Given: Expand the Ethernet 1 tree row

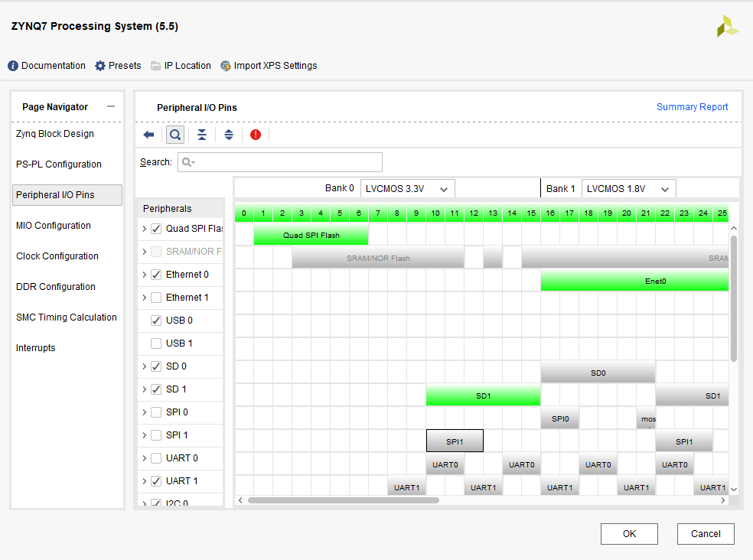Looking at the screenshot, I should coord(144,298).
